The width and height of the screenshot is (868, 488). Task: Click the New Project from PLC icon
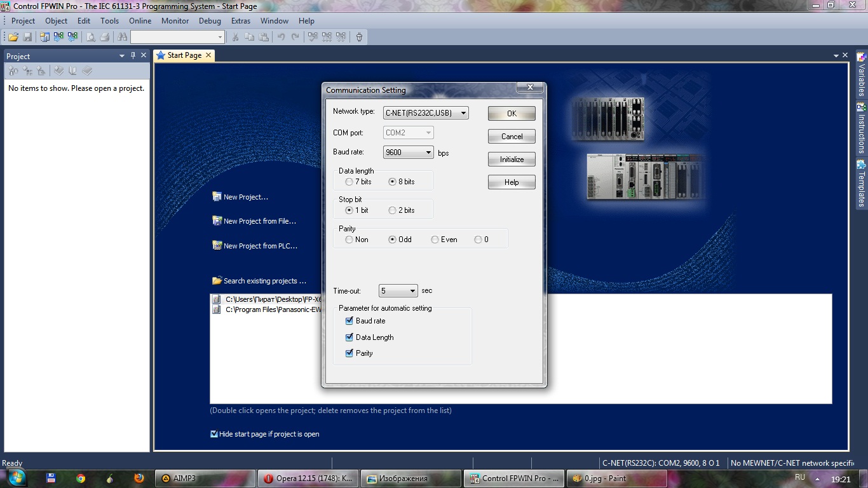coord(217,245)
